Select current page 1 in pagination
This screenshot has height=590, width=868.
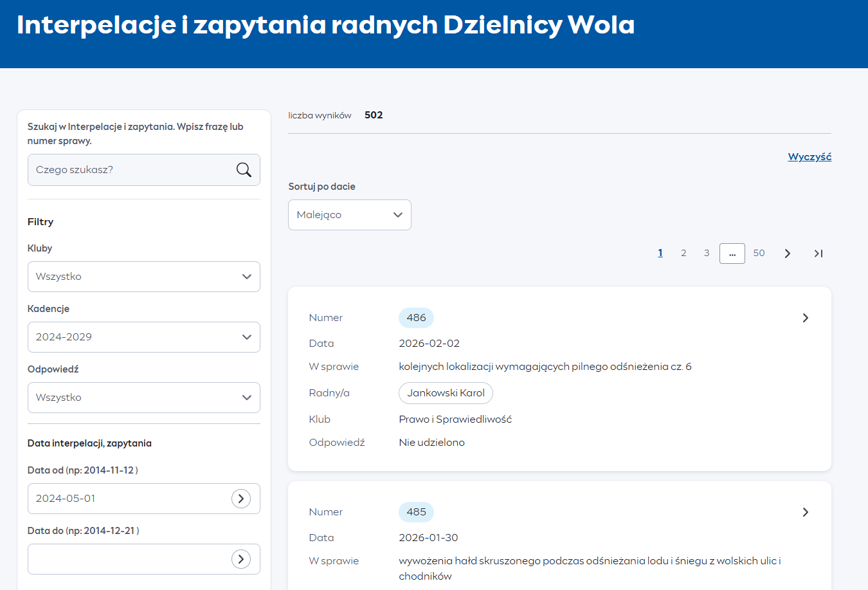click(x=660, y=254)
